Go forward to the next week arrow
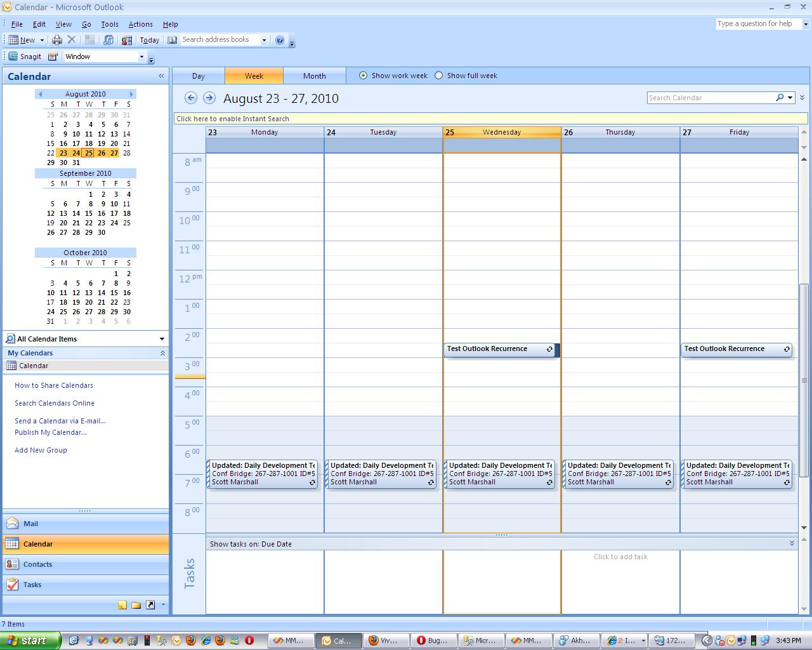This screenshot has width=812, height=650. (209, 98)
